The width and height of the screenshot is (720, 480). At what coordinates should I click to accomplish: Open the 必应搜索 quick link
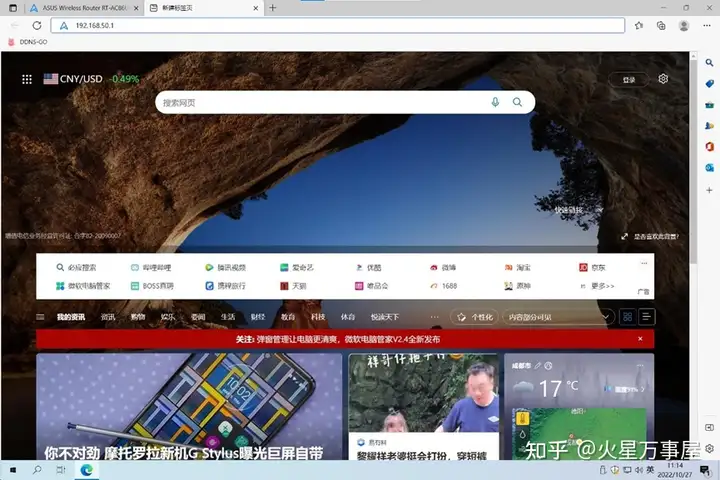tap(76, 267)
